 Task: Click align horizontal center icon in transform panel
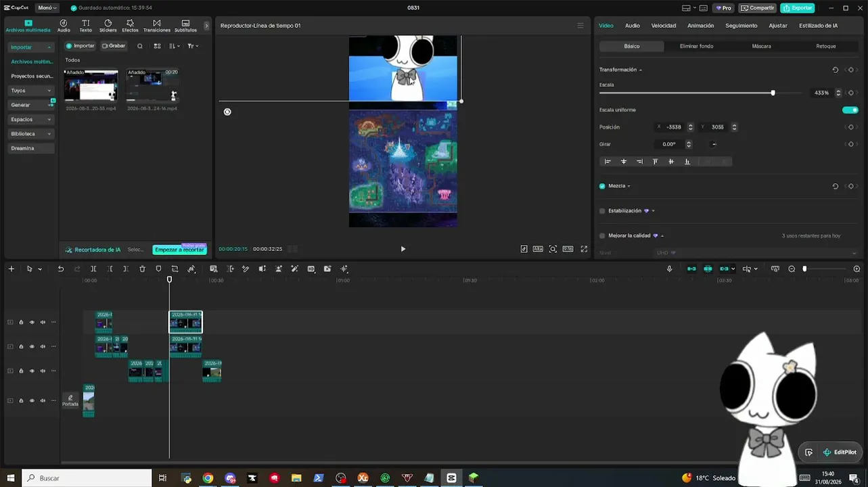coord(624,162)
